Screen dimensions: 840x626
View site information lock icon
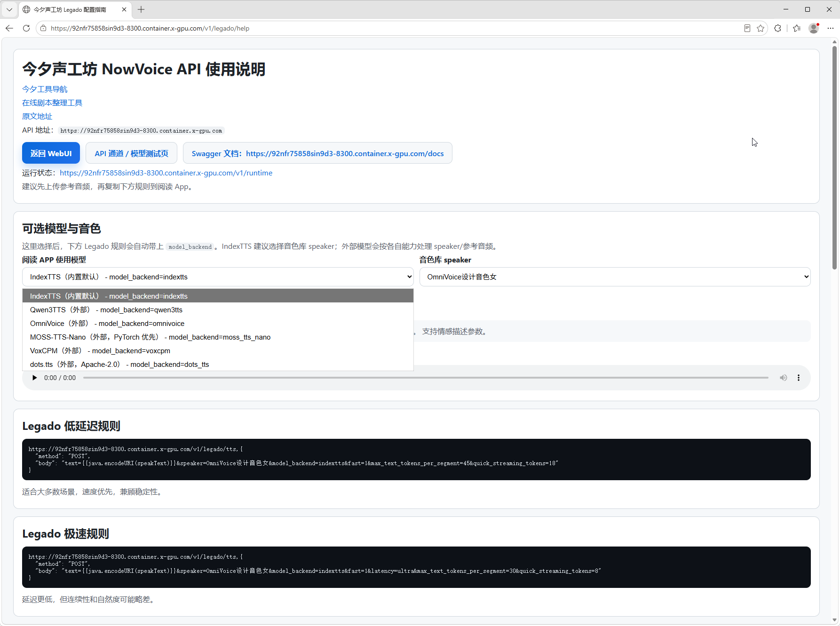pyautogui.click(x=43, y=28)
